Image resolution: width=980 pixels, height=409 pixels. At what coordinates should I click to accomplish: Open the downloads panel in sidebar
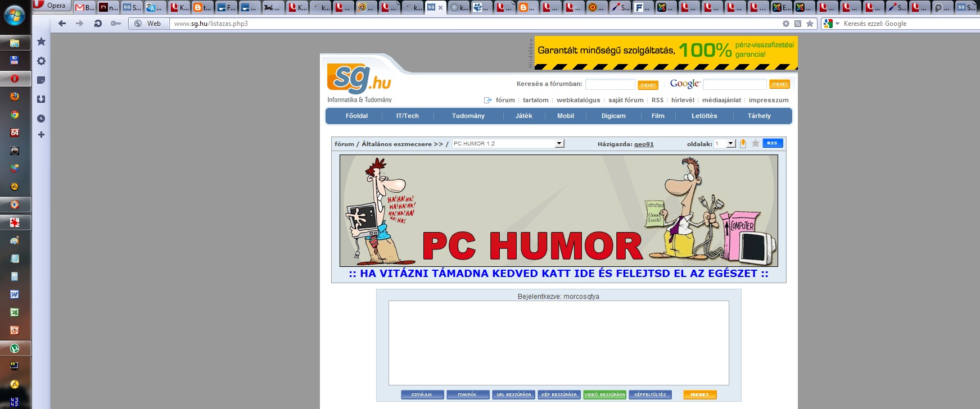pyautogui.click(x=41, y=99)
